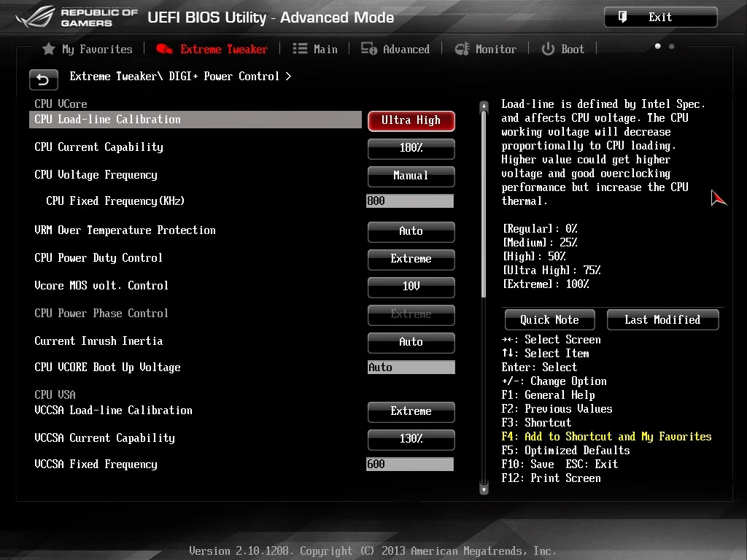Click the ROG logo
This screenshot has width=747, height=560.
(35, 17)
